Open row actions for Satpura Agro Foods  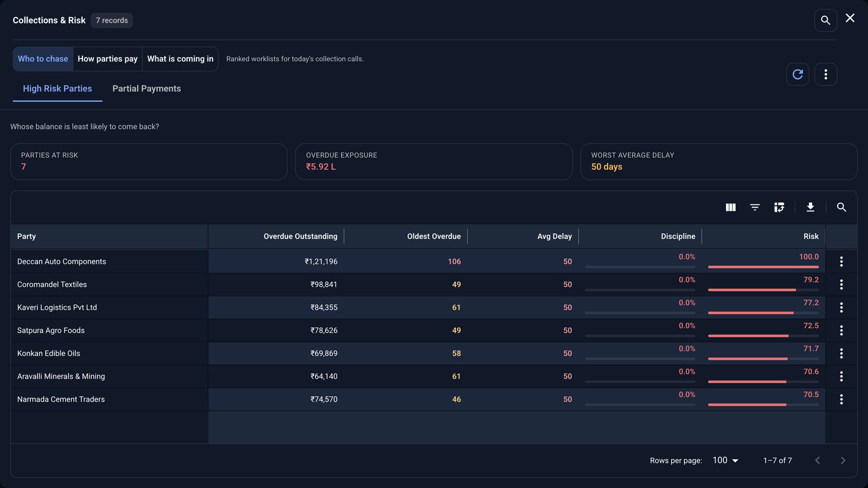(x=841, y=330)
